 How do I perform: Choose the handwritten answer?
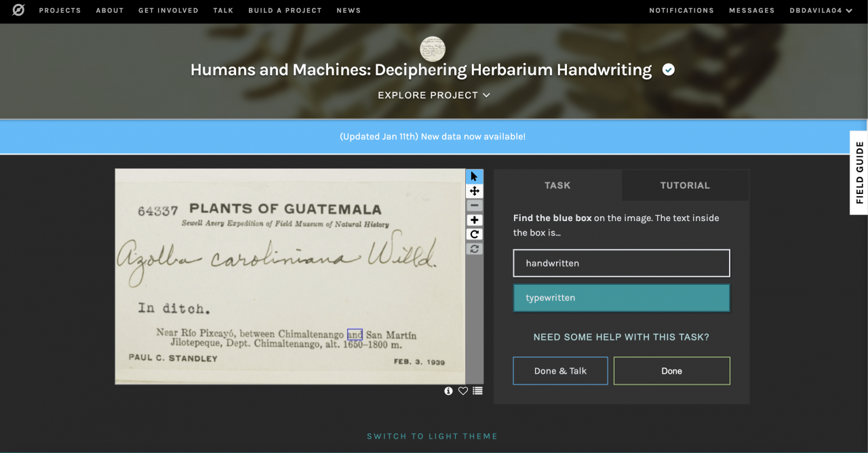622,263
